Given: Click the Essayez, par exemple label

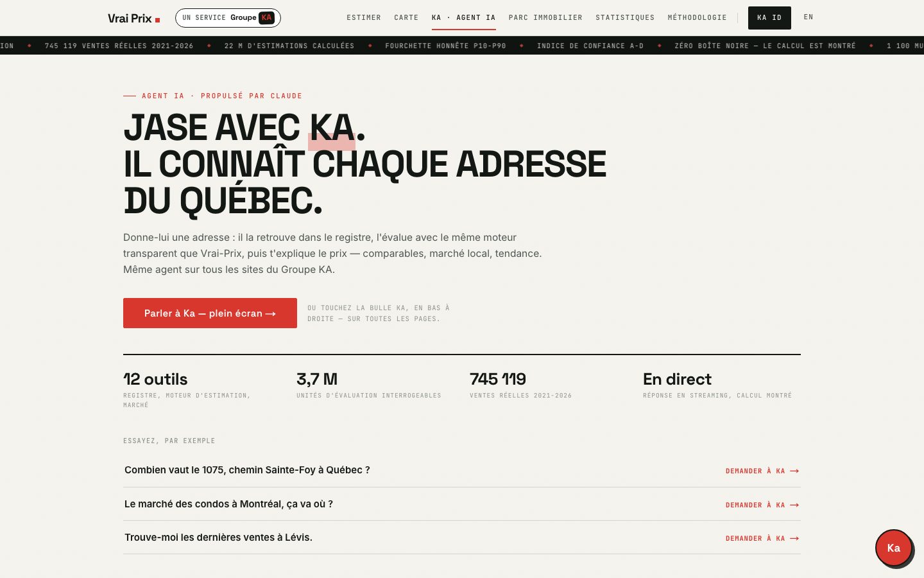Looking at the screenshot, I should click(169, 441).
